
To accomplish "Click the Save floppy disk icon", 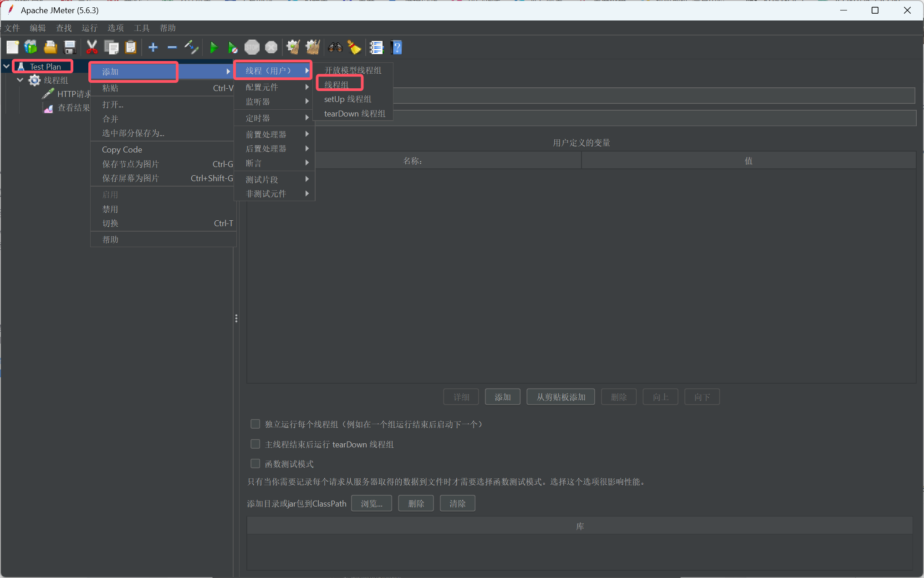I will tap(70, 47).
